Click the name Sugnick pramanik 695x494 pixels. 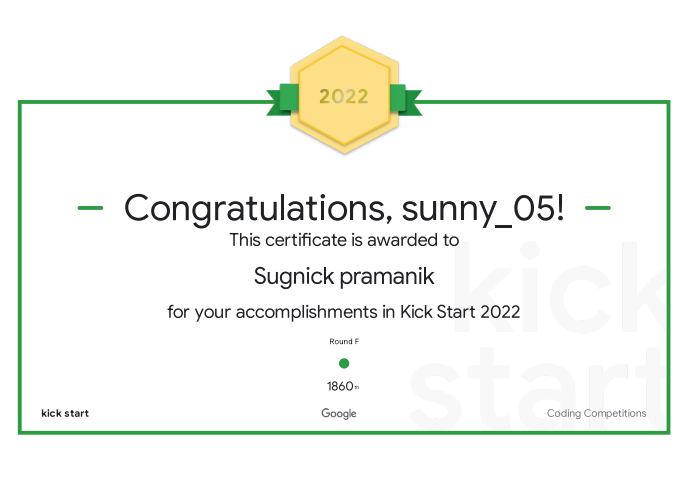[344, 274]
